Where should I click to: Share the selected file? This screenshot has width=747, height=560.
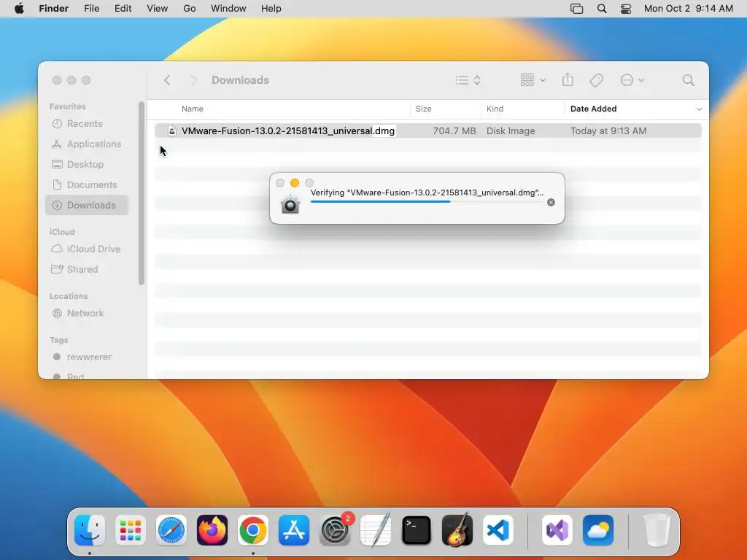(568, 80)
